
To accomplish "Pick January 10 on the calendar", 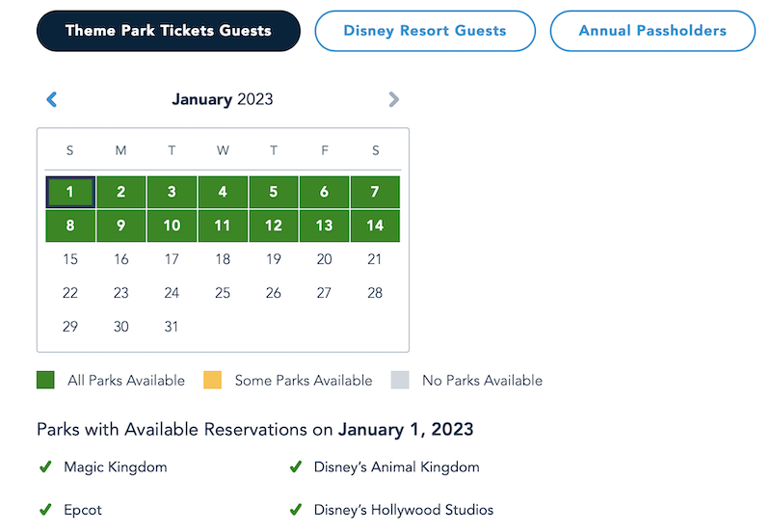I will 172,226.
